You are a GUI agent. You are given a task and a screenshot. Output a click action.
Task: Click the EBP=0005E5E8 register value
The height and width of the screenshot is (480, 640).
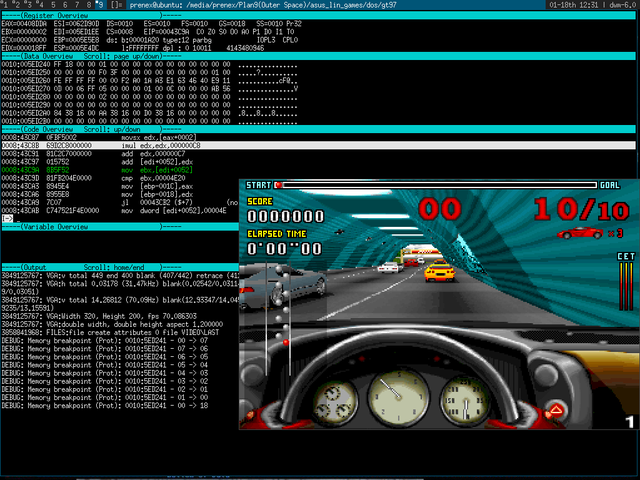click(x=76, y=40)
